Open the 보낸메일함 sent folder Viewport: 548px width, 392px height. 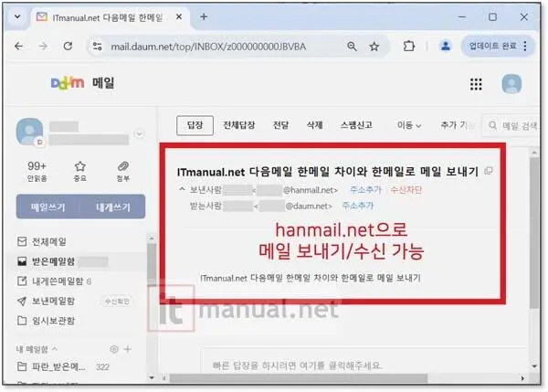[47, 301]
